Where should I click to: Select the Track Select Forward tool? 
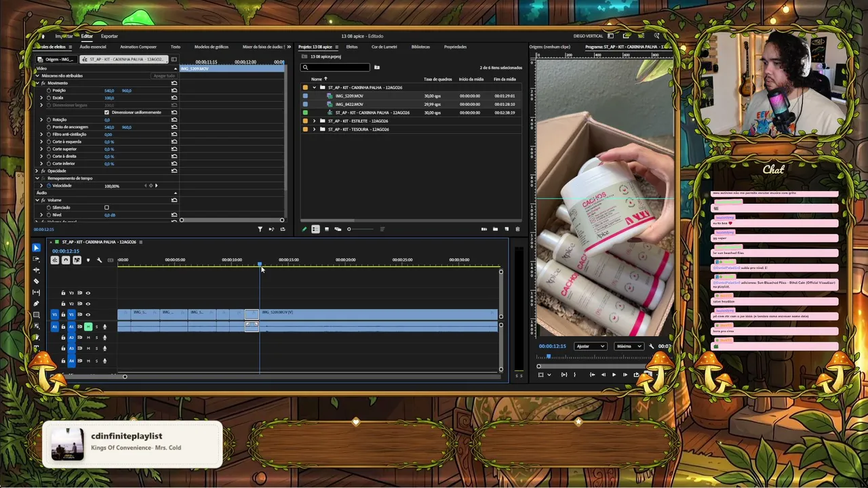click(x=37, y=259)
